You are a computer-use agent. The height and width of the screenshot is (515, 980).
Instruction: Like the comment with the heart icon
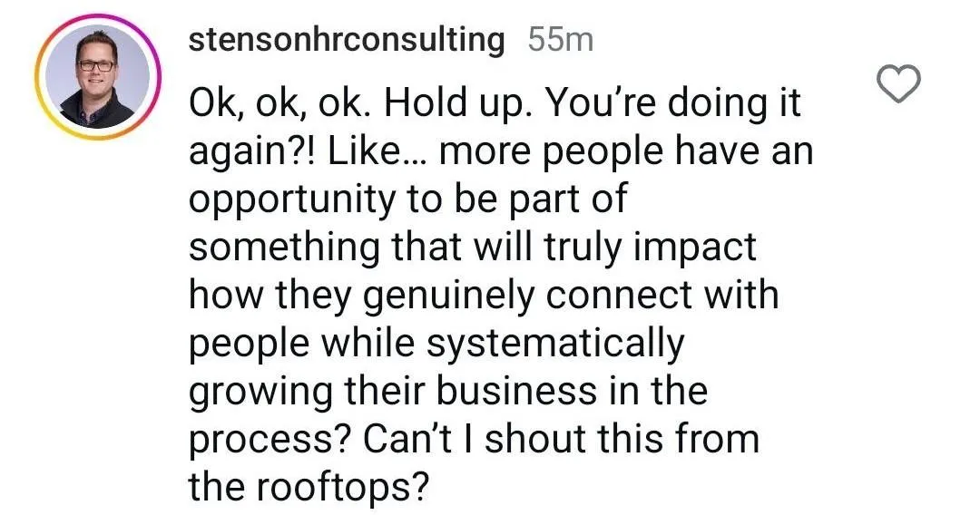(898, 83)
